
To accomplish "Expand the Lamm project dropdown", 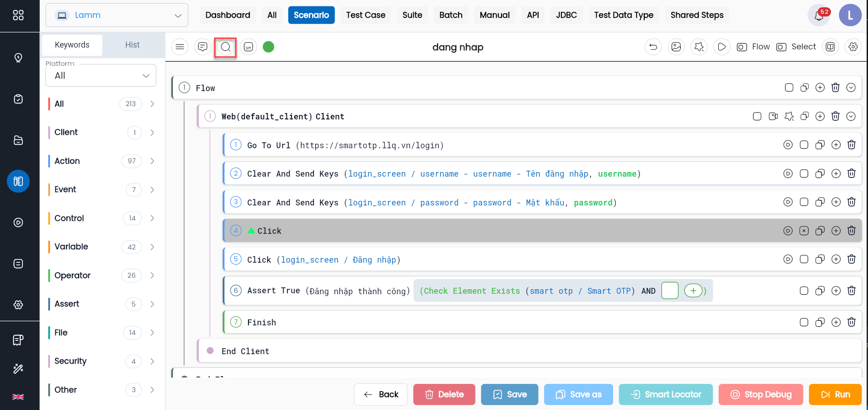I will click(117, 15).
